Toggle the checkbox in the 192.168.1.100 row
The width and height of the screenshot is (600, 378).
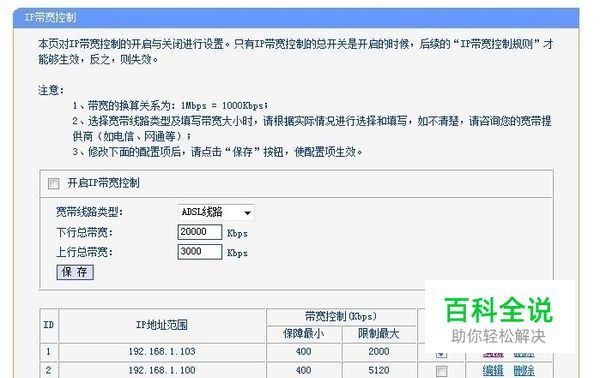click(441, 371)
